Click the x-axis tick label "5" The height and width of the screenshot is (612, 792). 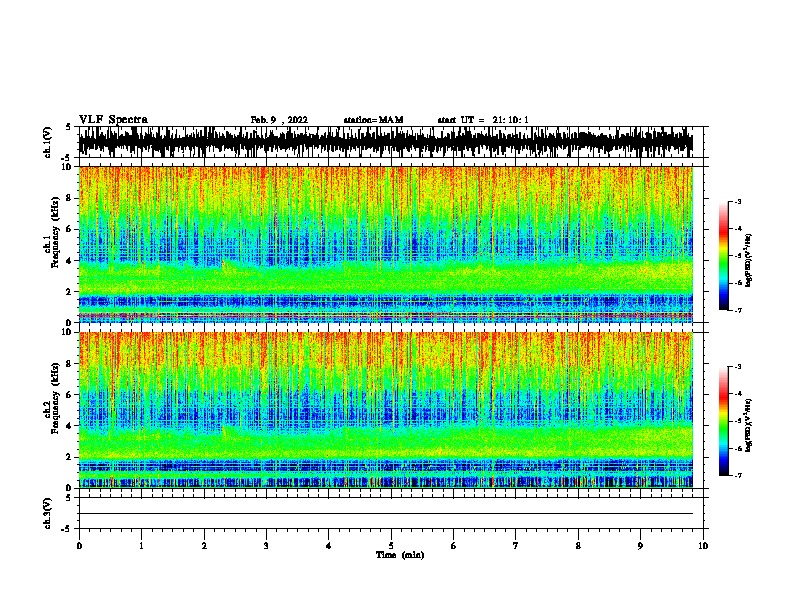[x=391, y=546]
